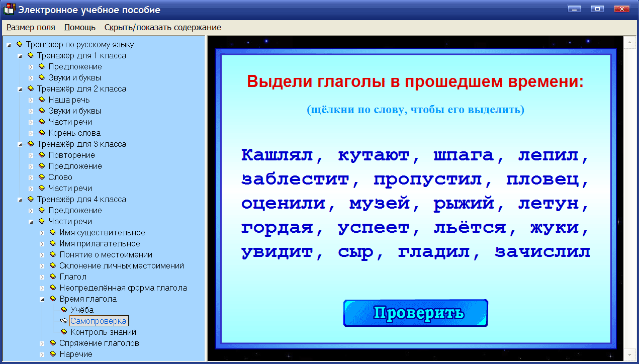This screenshot has width=639, height=364.
Task: Expand the Наречие tree branch
Action: pyautogui.click(x=43, y=354)
